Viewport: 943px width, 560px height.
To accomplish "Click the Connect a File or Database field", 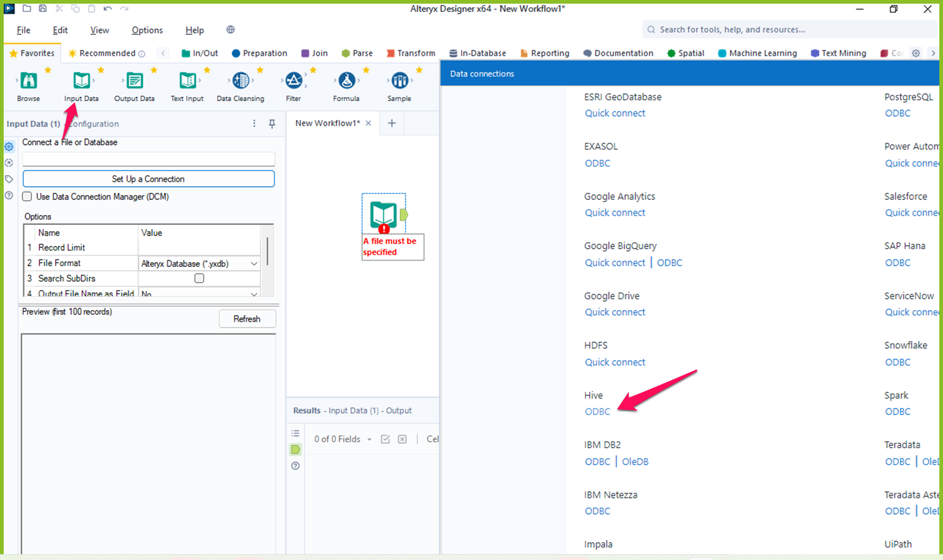I will tap(148, 159).
